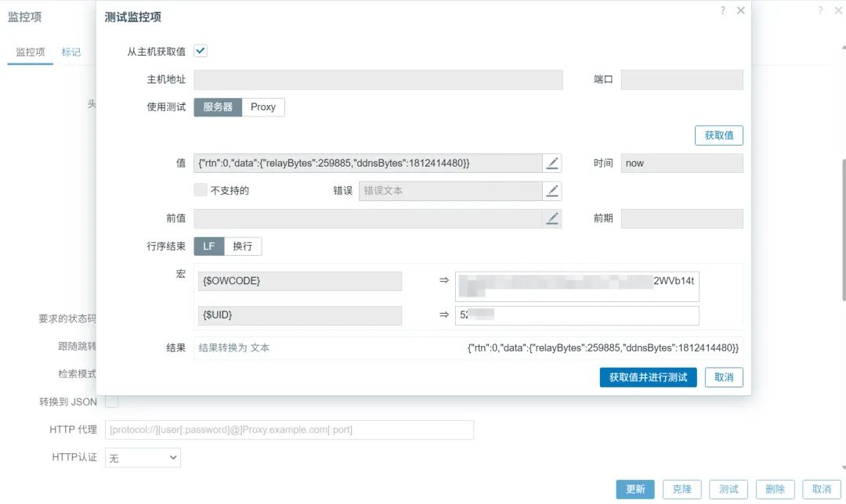
Task: Enable the 不支持的 checkbox
Action: 201,189
